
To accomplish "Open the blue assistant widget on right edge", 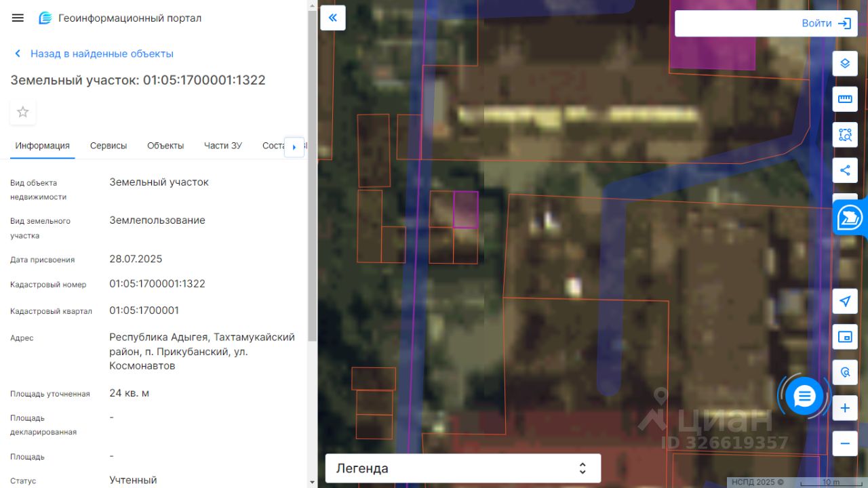I will [850, 218].
